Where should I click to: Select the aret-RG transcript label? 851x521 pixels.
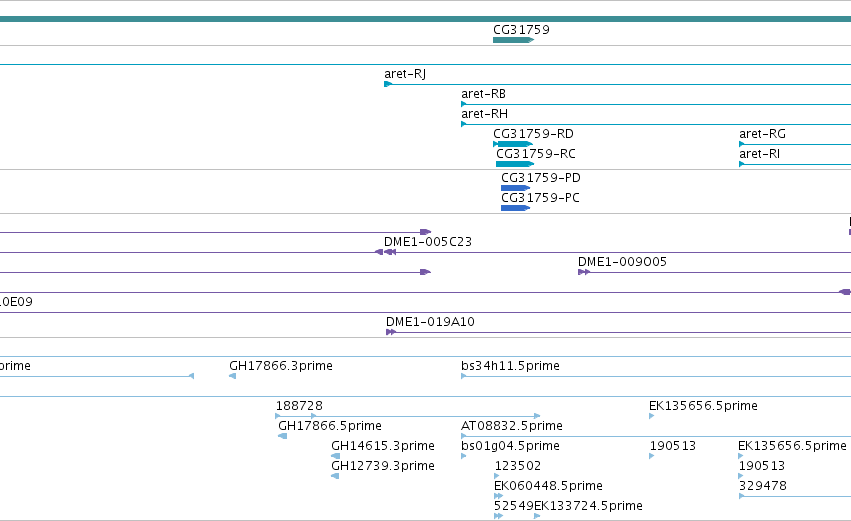pyautogui.click(x=763, y=134)
